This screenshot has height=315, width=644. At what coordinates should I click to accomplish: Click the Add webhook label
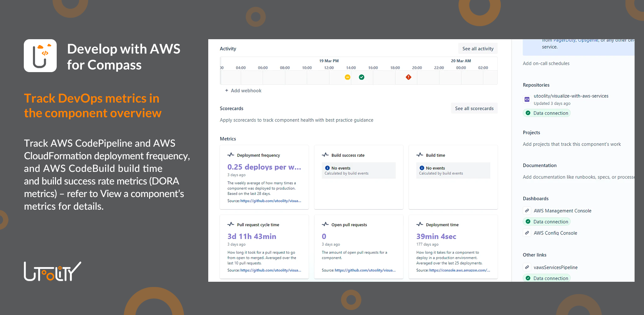tap(246, 91)
